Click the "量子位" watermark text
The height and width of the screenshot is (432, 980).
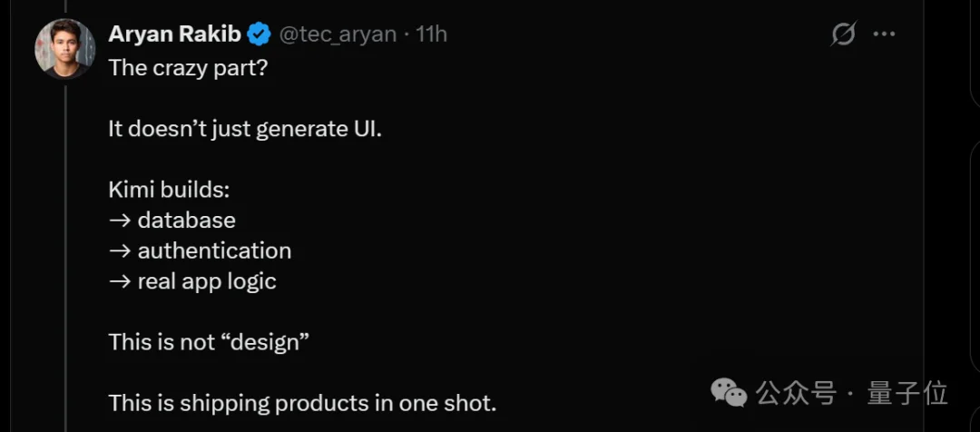tap(908, 393)
